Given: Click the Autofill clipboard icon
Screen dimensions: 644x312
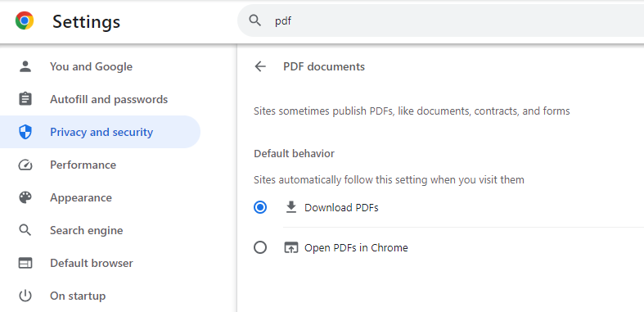Looking at the screenshot, I should tap(25, 99).
